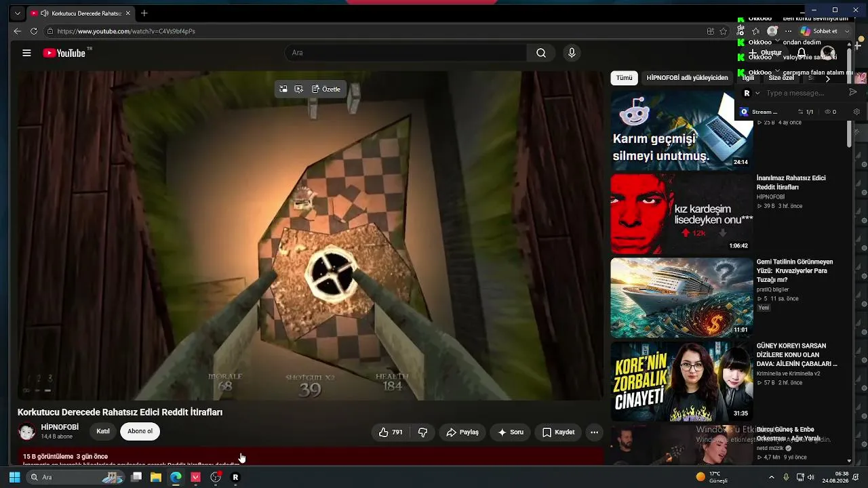Open Task View on the taskbar
Viewport: 868px width, 488px height.
pyautogui.click(x=136, y=477)
